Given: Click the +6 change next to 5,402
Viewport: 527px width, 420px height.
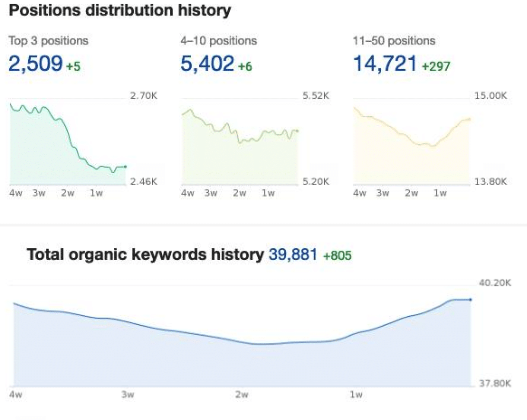Looking at the screenshot, I should (x=245, y=66).
